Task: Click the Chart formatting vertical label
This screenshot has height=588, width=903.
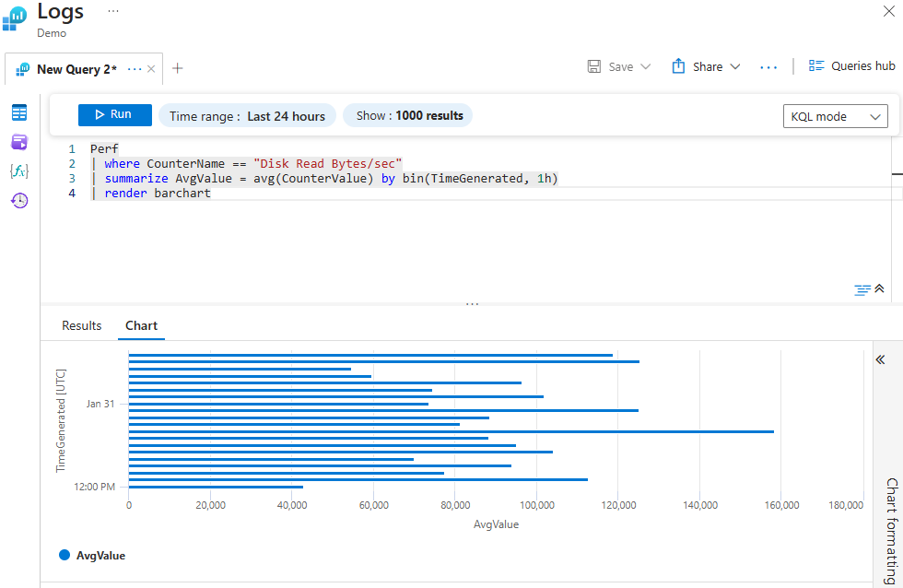Action: tap(892, 531)
